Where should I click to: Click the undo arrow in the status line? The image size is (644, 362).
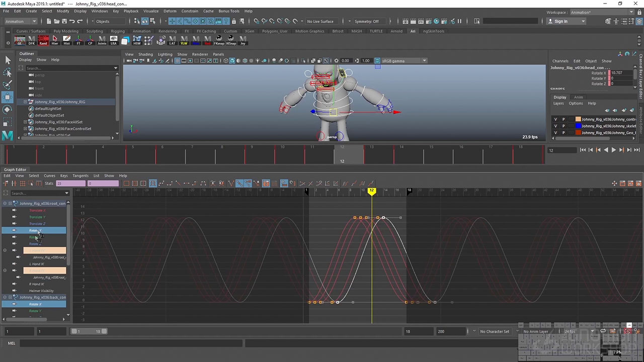(x=72, y=21)
